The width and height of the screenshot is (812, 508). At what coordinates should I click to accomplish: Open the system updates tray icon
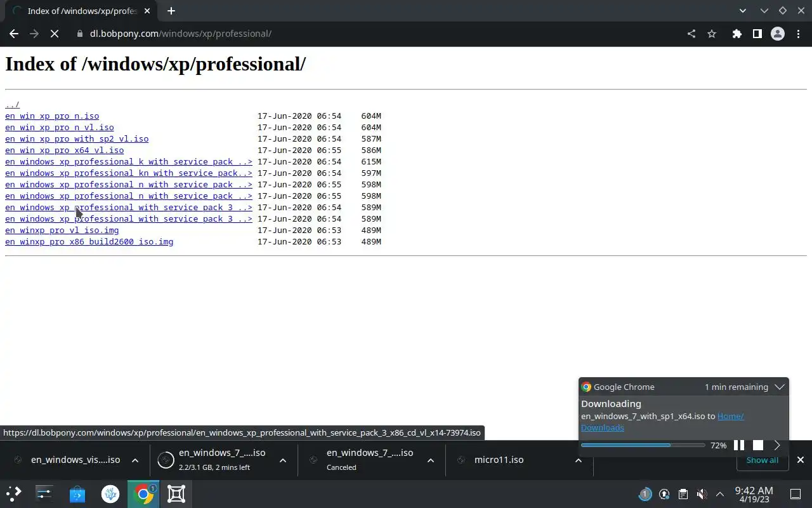point(664,494)
